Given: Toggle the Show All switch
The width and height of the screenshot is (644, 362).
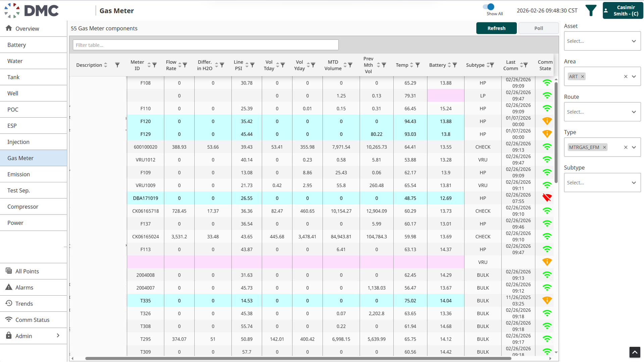Looking at the screenshot, I should (489, 7).
